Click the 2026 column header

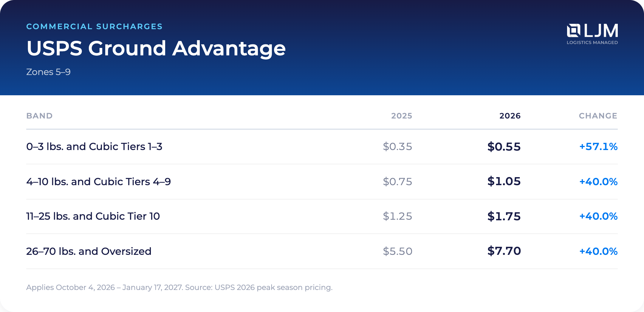(510, 116)
